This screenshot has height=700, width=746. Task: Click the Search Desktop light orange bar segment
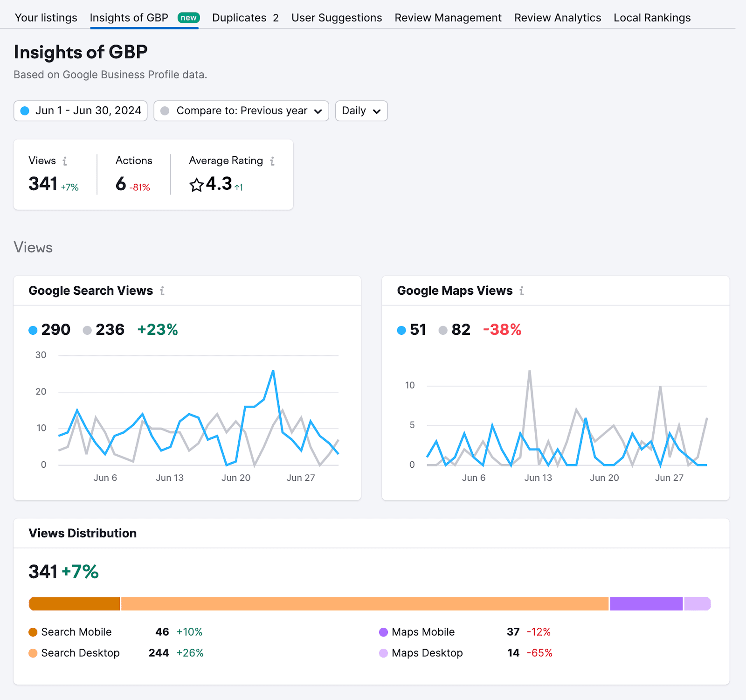coord(365,604)
